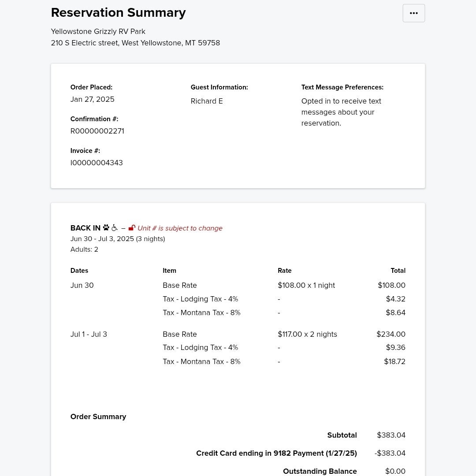Click the Order Summary heading
The height and width of the screenshot is (476, 476).
pos(98,416)
